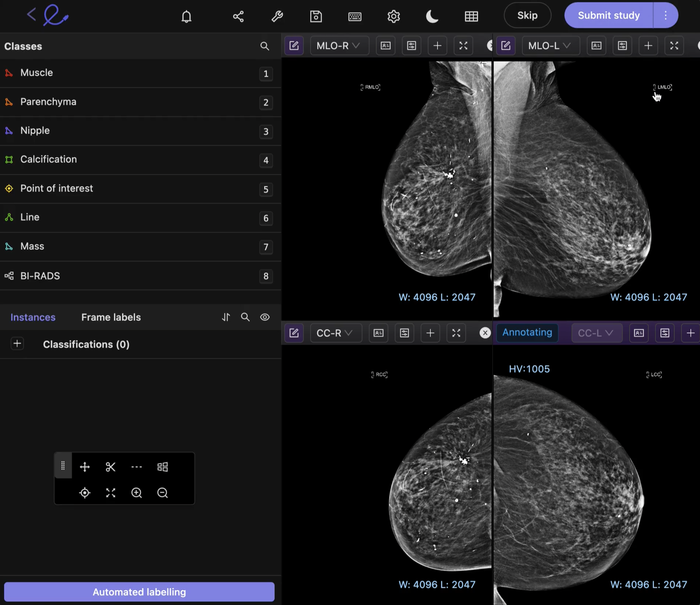The height and width of the screenshot is (605, 700).
Task: Click the wrench tools icon
Action: pos(277,16)
